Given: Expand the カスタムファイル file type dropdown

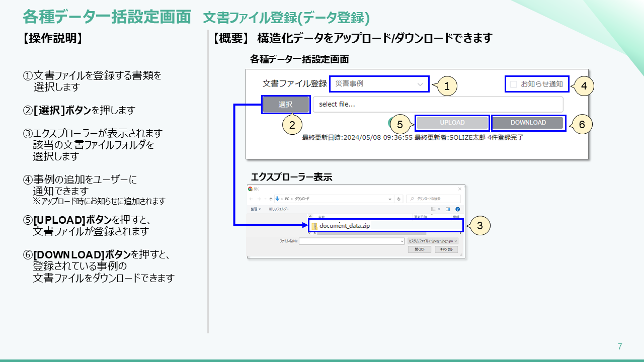Looking at the screenshot, I should [433, 241].
